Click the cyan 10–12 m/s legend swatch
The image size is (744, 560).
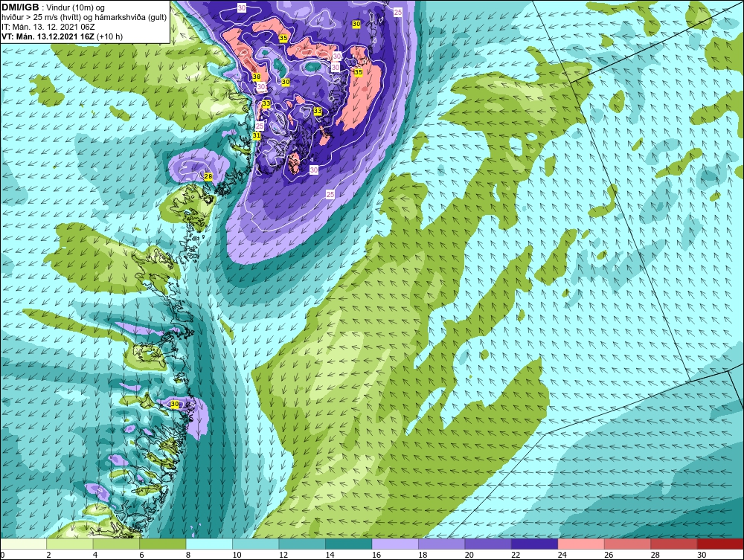point(256,544)
